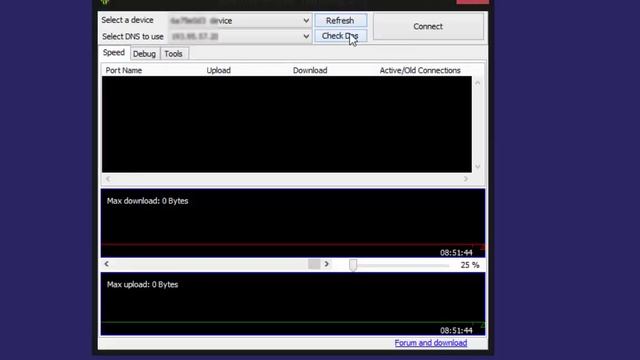The image size is (640, 360).
Task: Open the Select DNS to use dropdown
Action: [240, 36]
